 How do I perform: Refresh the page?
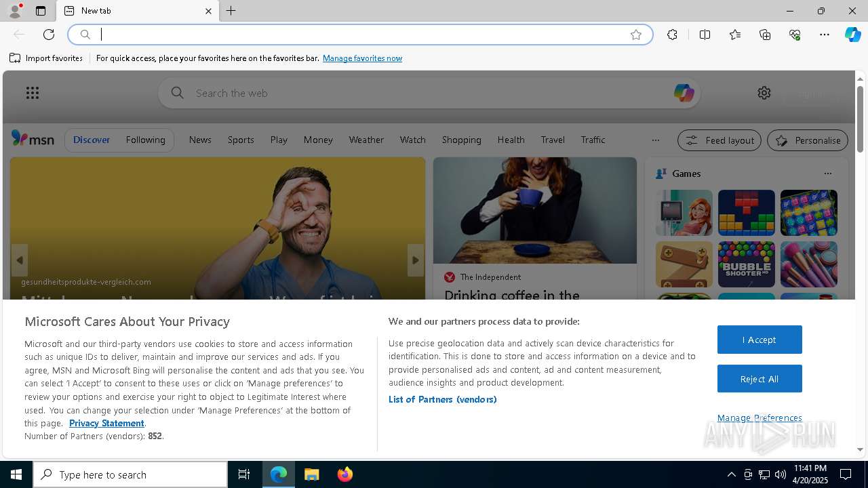coord(49,35)
